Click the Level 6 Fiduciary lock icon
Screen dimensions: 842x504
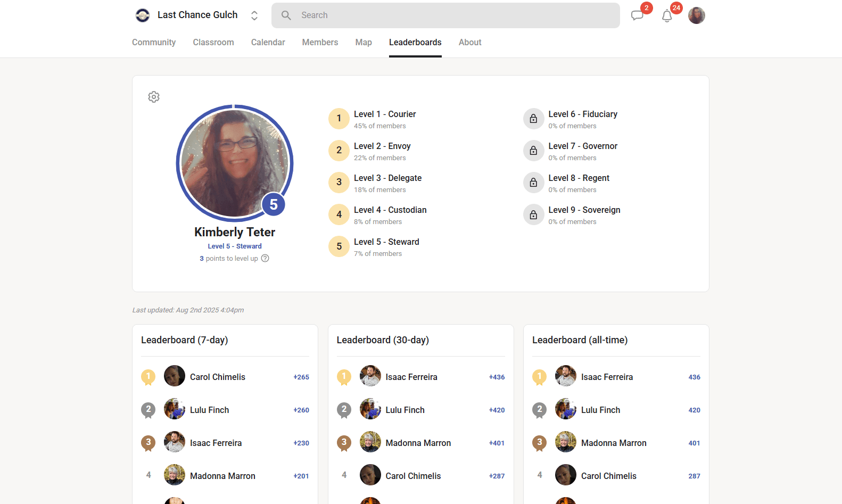tap(533, 119)
